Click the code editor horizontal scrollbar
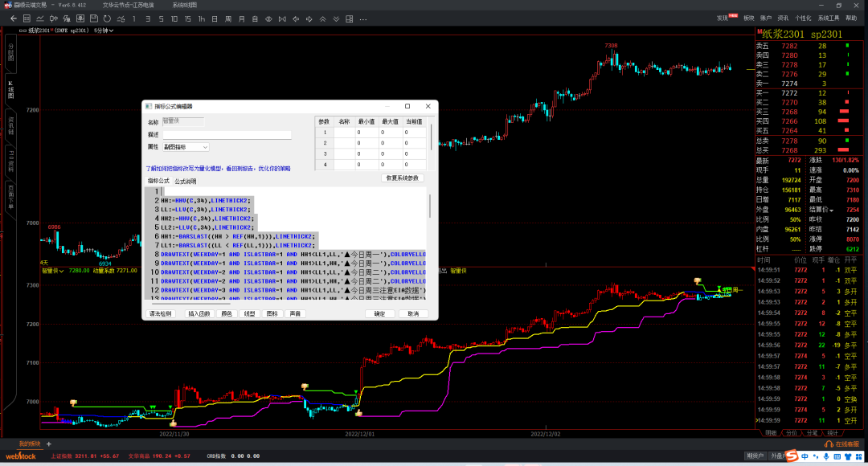The width and height of the screenshot is (868, 466). pyautogui.click(x=190, y=303)
